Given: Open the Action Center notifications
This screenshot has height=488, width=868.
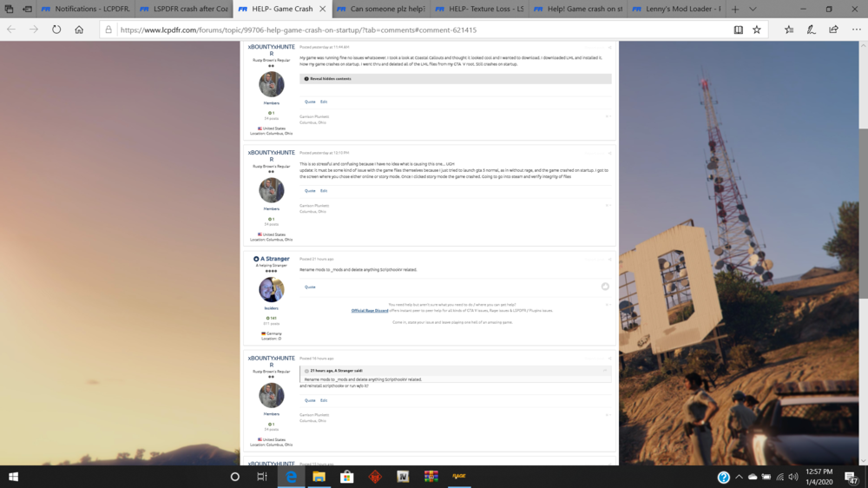Looking at the screenshot, I should coord(852,477).
